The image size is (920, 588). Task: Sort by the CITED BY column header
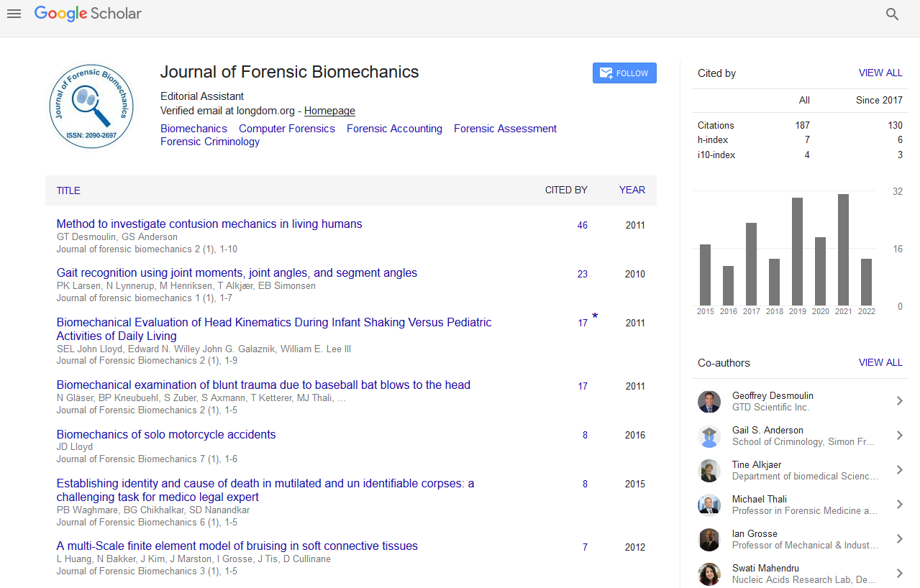[566, 190]
